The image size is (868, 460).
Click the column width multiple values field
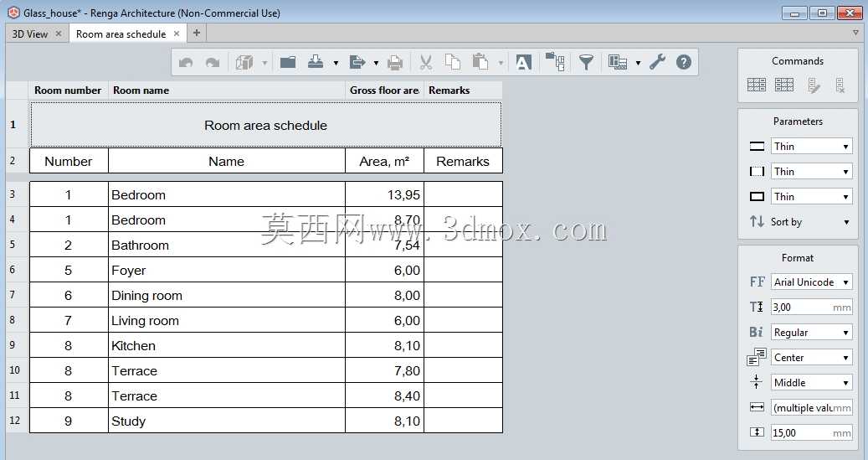tap(811, 408)
